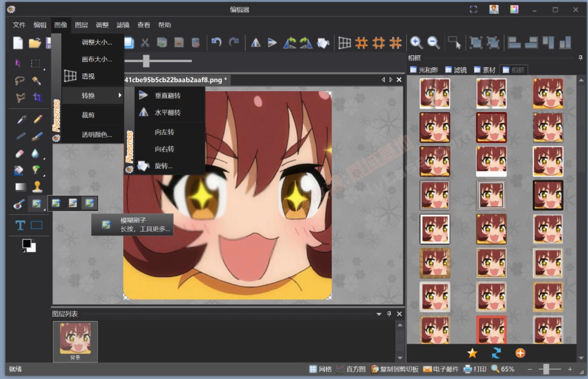Select 旋转... in submenu

170,166
